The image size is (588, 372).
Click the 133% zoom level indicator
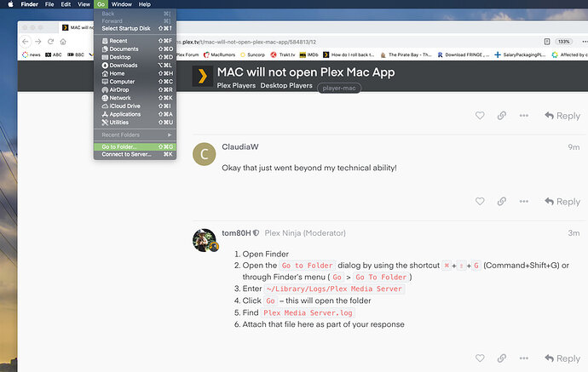pos(563,42)
